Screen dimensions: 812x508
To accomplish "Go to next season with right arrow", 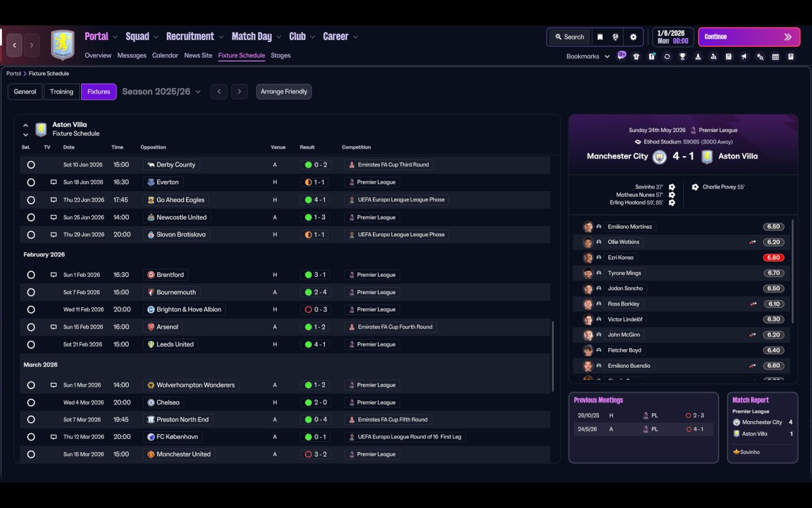I will tap(239, 91).
